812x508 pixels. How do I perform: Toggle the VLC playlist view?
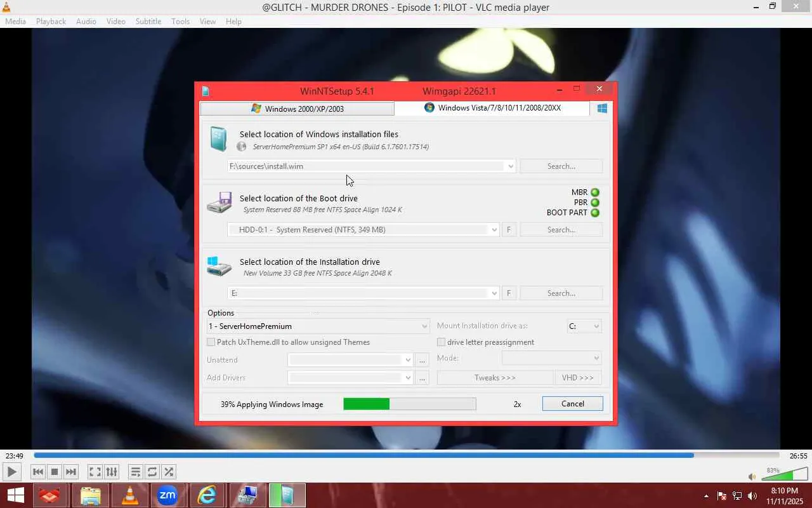[135, 472]
